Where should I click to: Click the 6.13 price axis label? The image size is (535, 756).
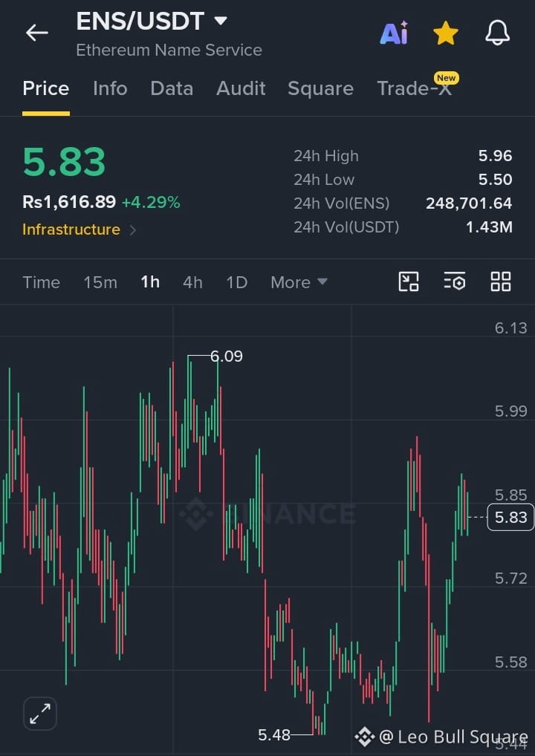[511, 328]
